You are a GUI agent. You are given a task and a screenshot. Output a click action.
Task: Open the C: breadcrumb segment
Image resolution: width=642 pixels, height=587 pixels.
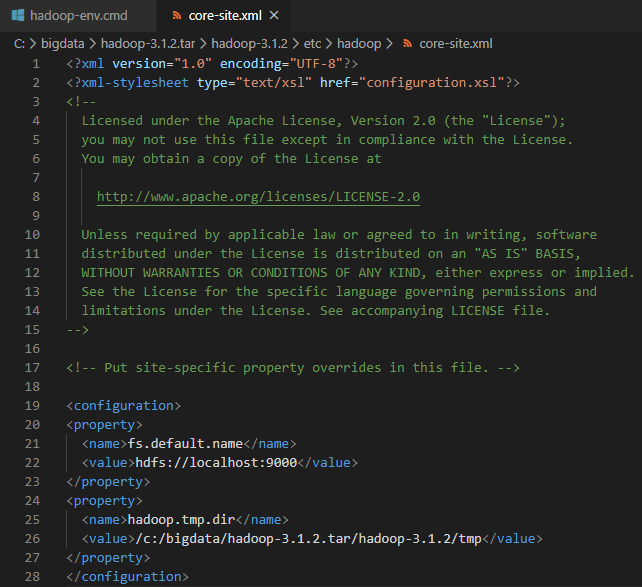click(19, 43)
